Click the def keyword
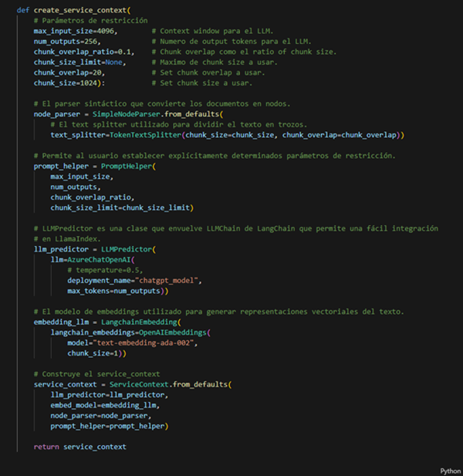 pos(23,10)
